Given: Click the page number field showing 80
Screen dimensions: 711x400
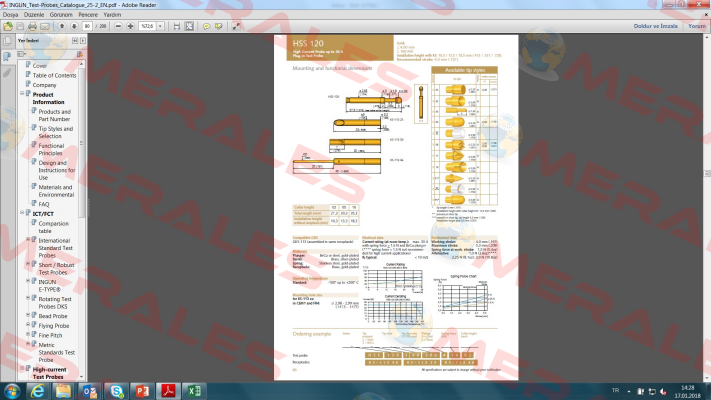Looking at the screenshot, I should (87, 26).
